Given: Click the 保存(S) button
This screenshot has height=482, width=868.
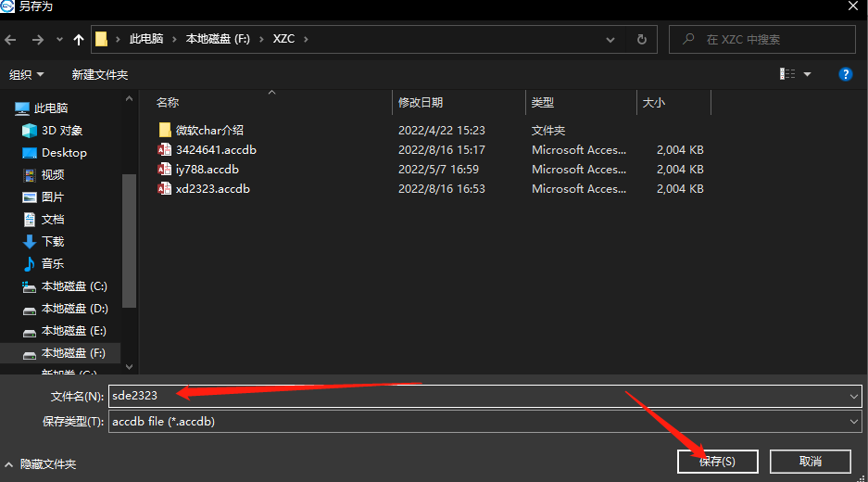Looking at the screenshot, I should (717, 462).
